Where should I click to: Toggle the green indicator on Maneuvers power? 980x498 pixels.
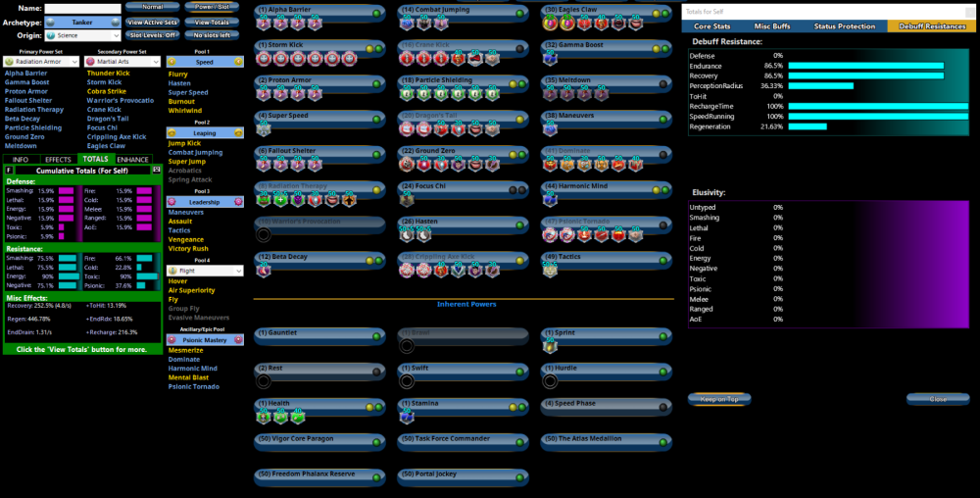coord(664,118)
